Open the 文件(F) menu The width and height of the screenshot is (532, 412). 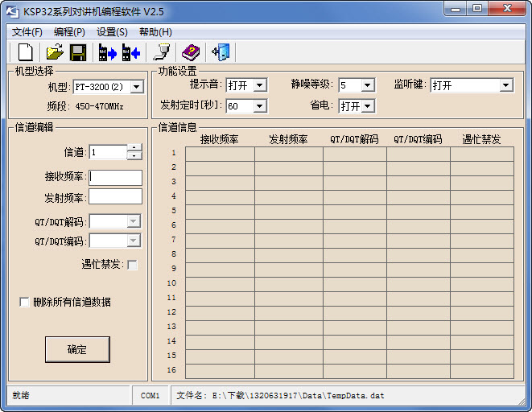(27, 32)
